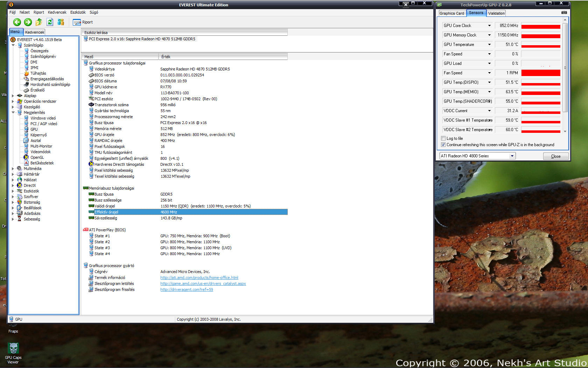Collapse the Számítógép tree node
This screenshot has width=588, height=368.
point(13,45)
